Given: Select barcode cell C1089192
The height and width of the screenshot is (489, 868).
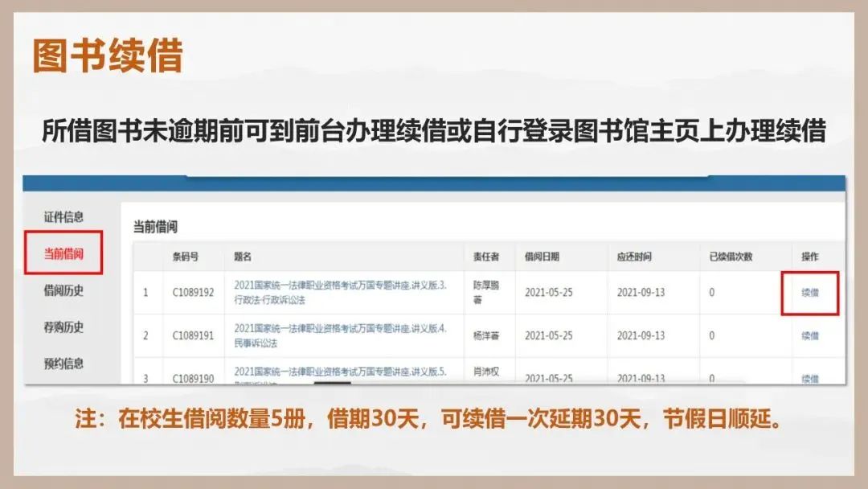Looking at the screenshot, I should 193,293.
